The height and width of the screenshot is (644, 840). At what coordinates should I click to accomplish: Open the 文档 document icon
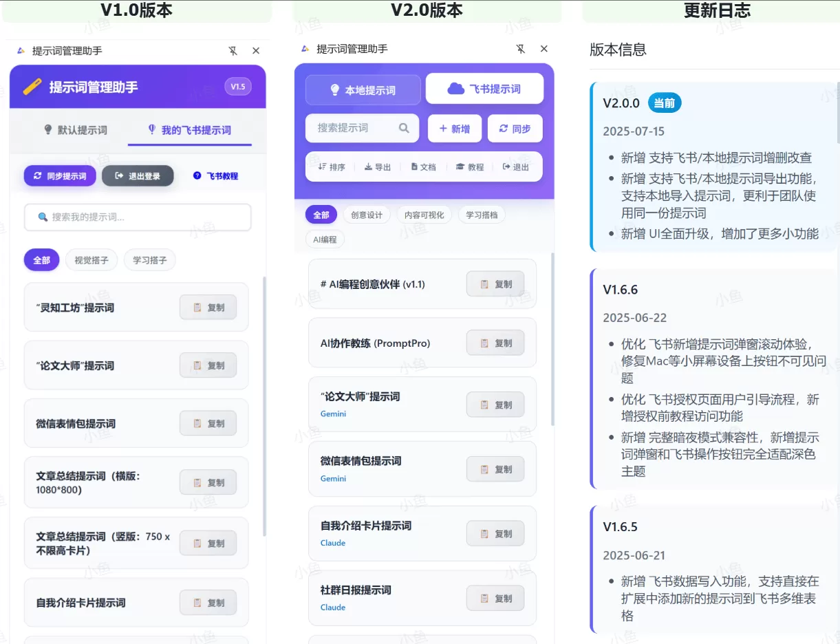(413, 167)
